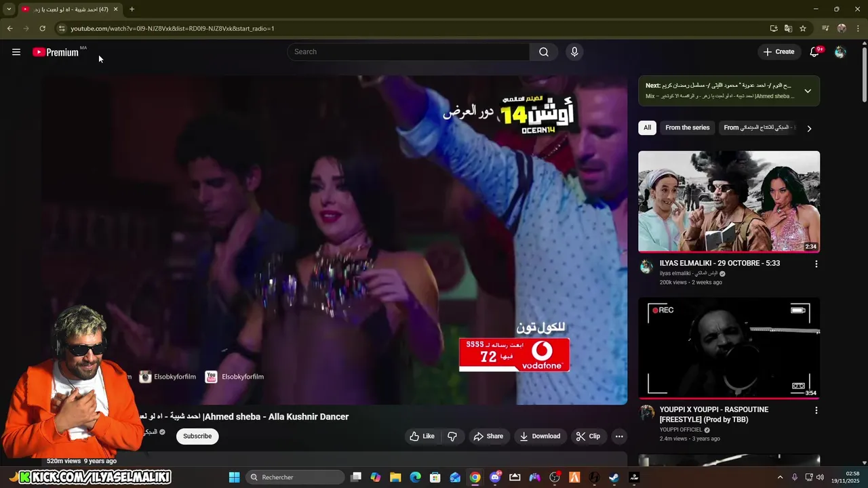The width and height of the screenshot is (868, 488).
Task: Click the Windows taskbar Rechercher box
Action: [294, 477]
